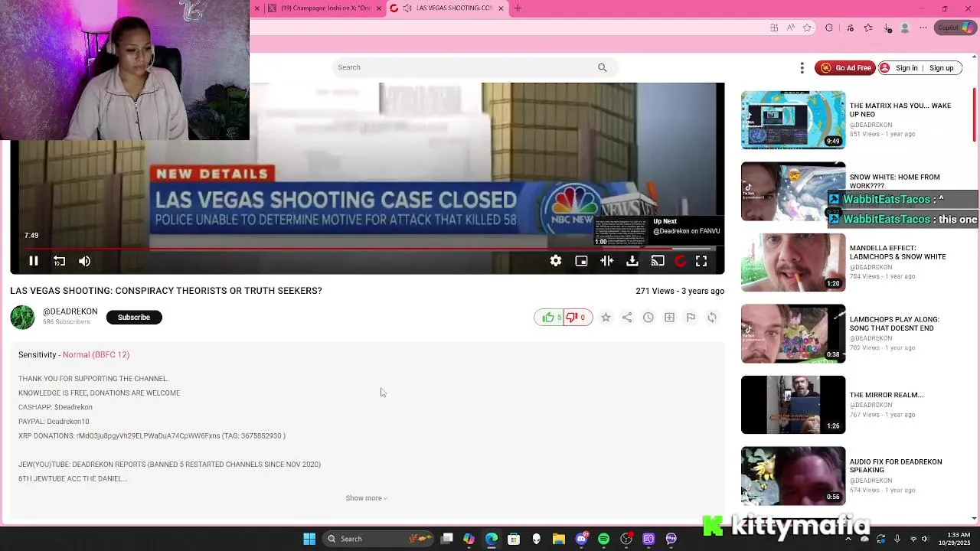Pause the video playback
The image size is (980, 551).
pyautogui.click(x=34, y=261)
